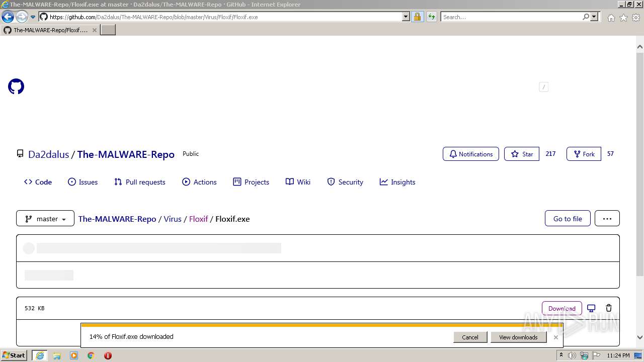Open the Wiki tab

click(298, 182)
